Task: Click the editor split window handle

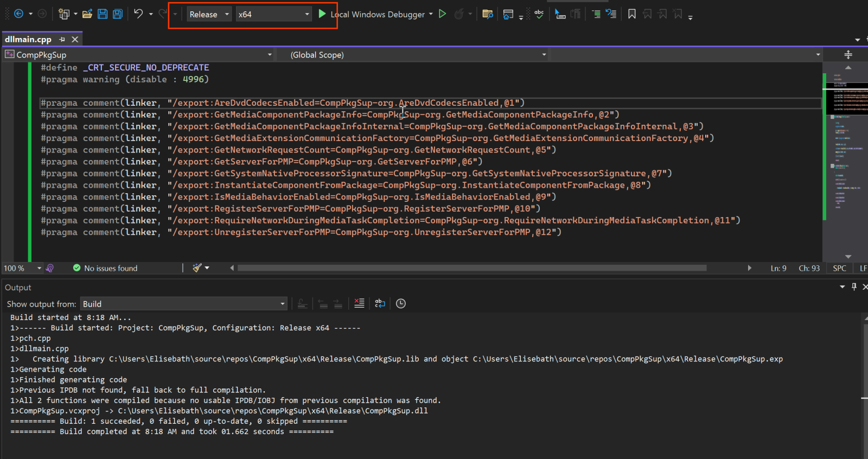Action: click(x=848, y=55)
